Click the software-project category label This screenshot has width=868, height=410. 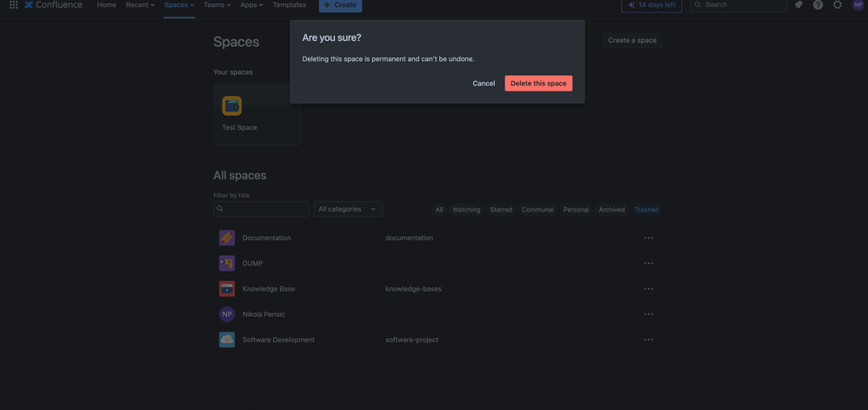[412, 339]
